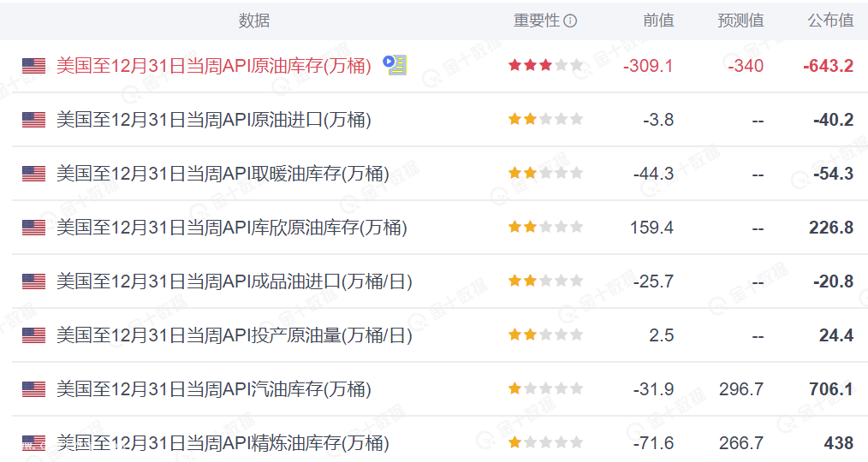Click the info icon next to 重要性
The width and height of the screenshot is (868, 462).
click(570, 21)
